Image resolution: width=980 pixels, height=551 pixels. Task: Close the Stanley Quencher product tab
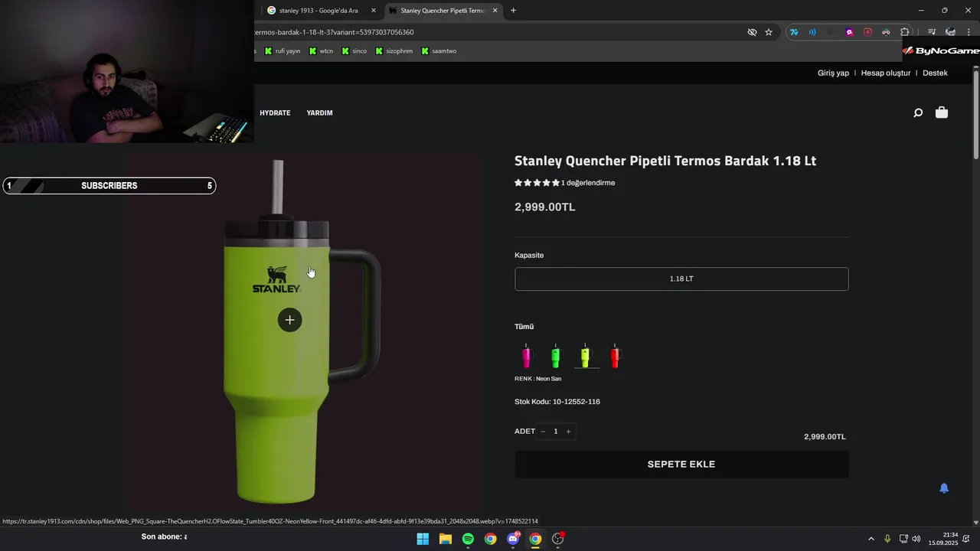tap(495, 11)
